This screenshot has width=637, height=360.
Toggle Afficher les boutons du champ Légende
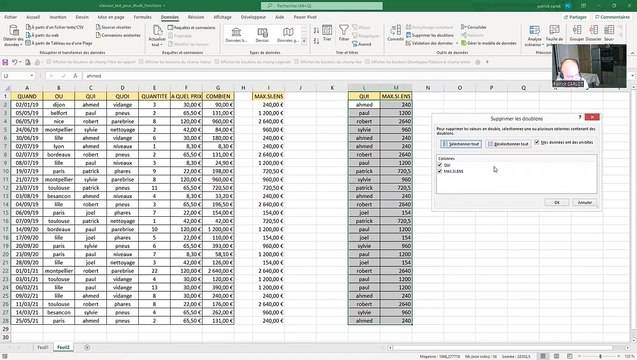coord(217,62)
